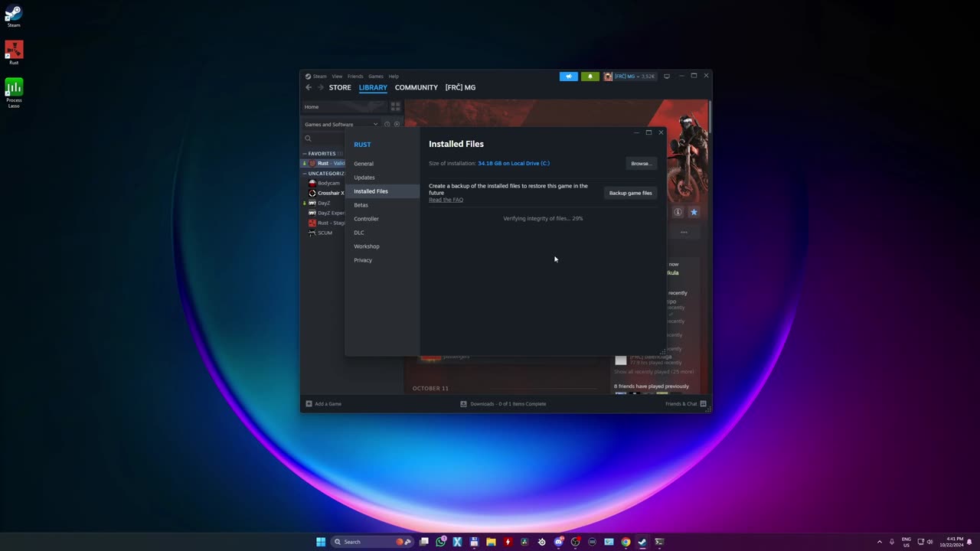Open the game info icon

678,212
